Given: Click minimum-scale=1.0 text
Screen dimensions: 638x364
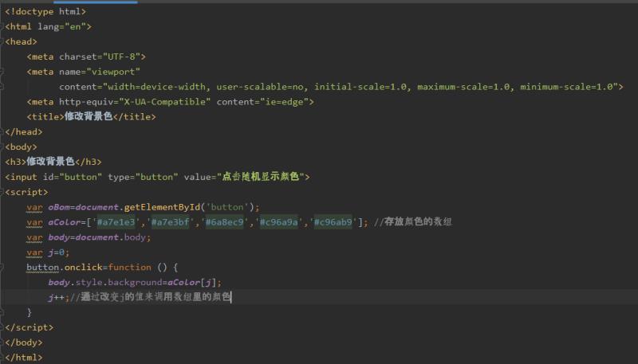Looking at the screenshot, I should point(566,87).
